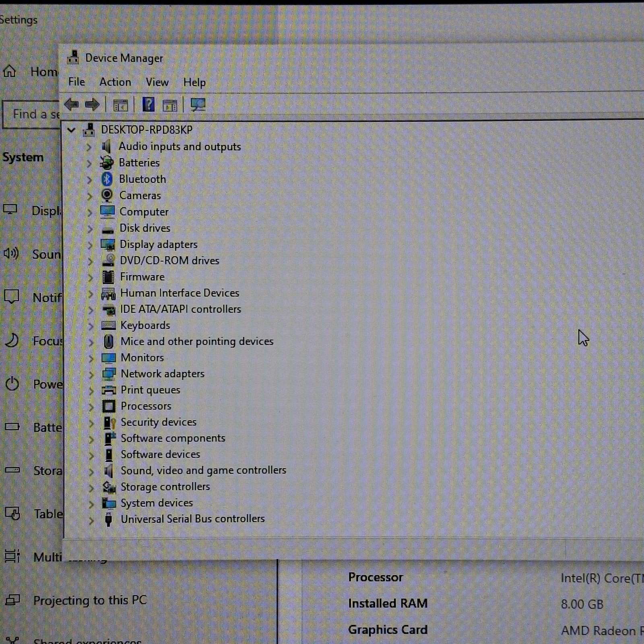Select the System devices tree item label

click(157, 503)
